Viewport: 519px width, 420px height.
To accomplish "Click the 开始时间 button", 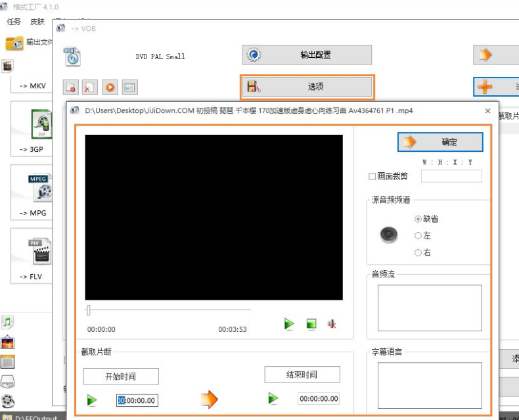I will pyautogui.click(x=121, y=376).
